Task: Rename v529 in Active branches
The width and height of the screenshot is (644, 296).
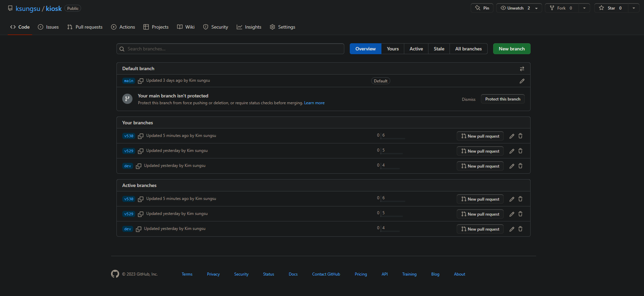Action: tap(512, 214)
